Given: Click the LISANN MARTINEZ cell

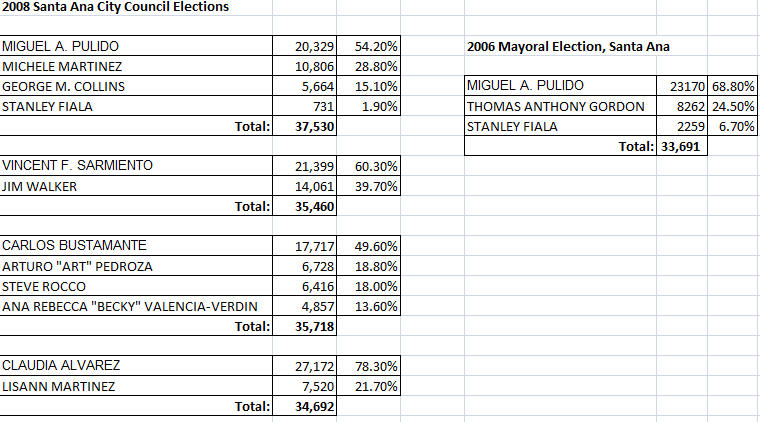Looking at the screenshot, I should (x=136, y=386).
